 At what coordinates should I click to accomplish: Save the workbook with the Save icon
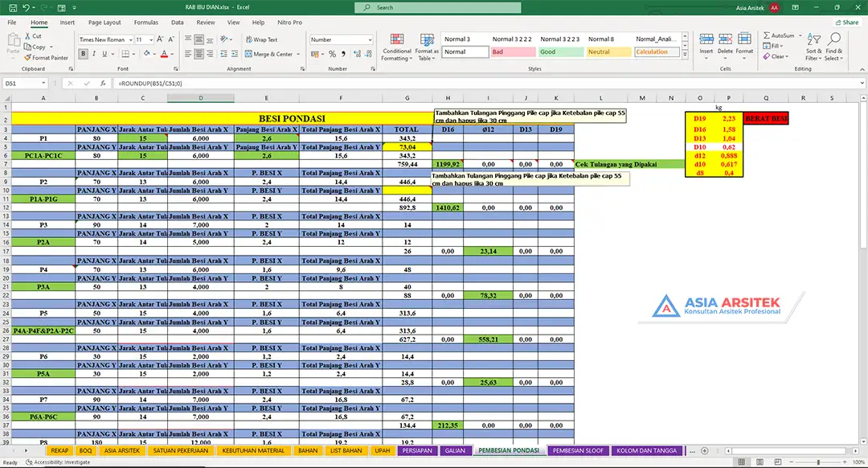click(x=12, y=8)
